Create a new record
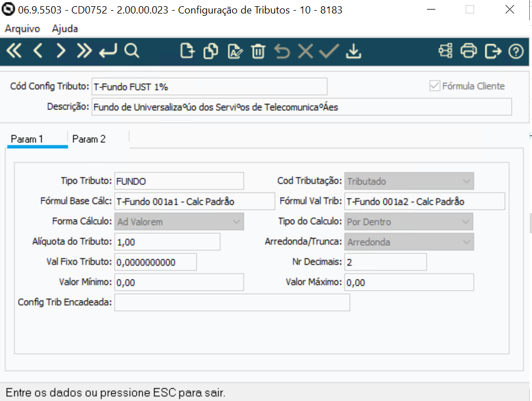This screenshot has height=401, width=532. [187, 51]
